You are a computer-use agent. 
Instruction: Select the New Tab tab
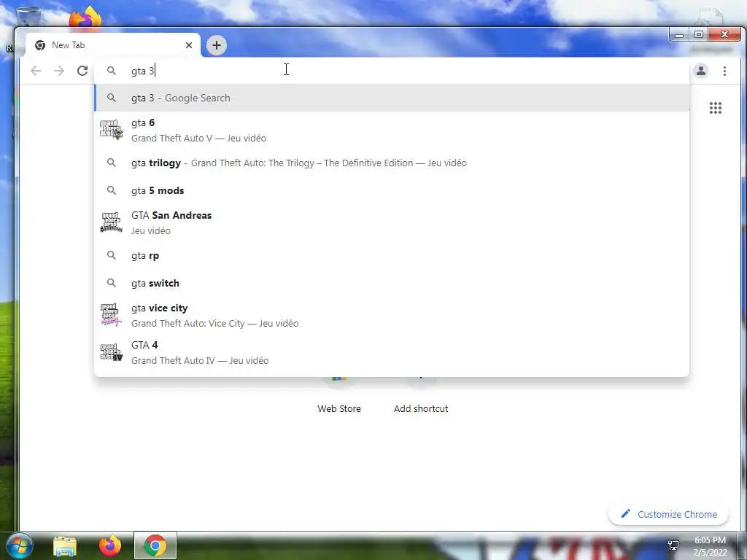click(113, 45)
